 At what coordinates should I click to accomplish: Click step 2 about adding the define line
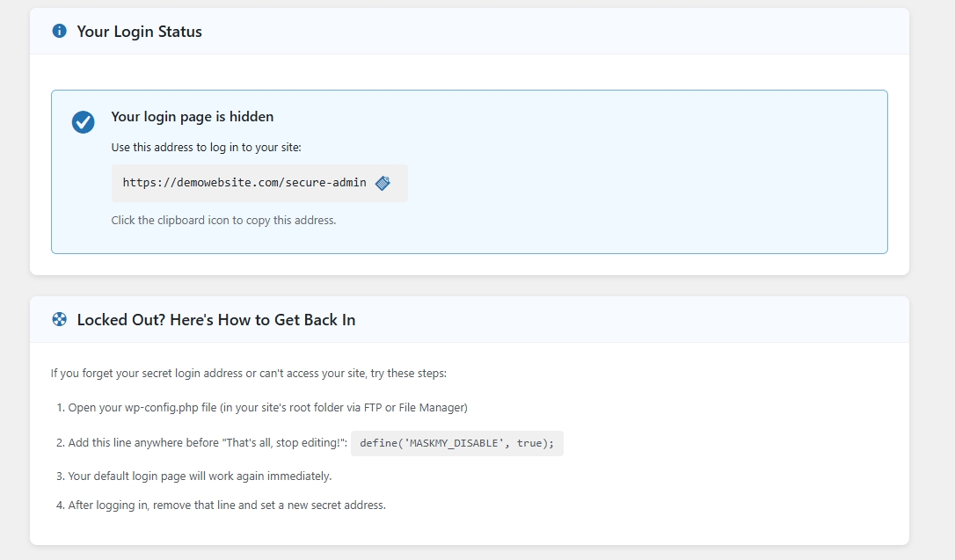[x=202, y=443]
